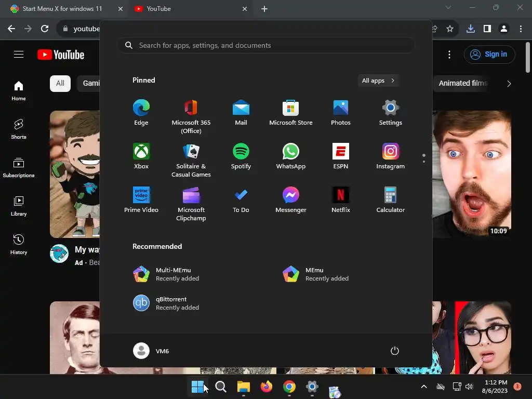
Task: Toggle YouTube hamburger guide menu
Action: [19, 54]
